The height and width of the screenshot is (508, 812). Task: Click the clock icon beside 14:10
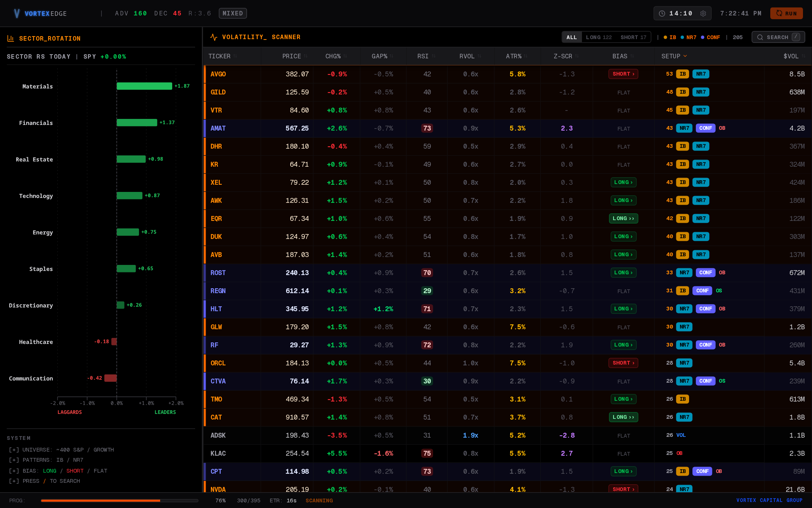click(x=662, y=14)
